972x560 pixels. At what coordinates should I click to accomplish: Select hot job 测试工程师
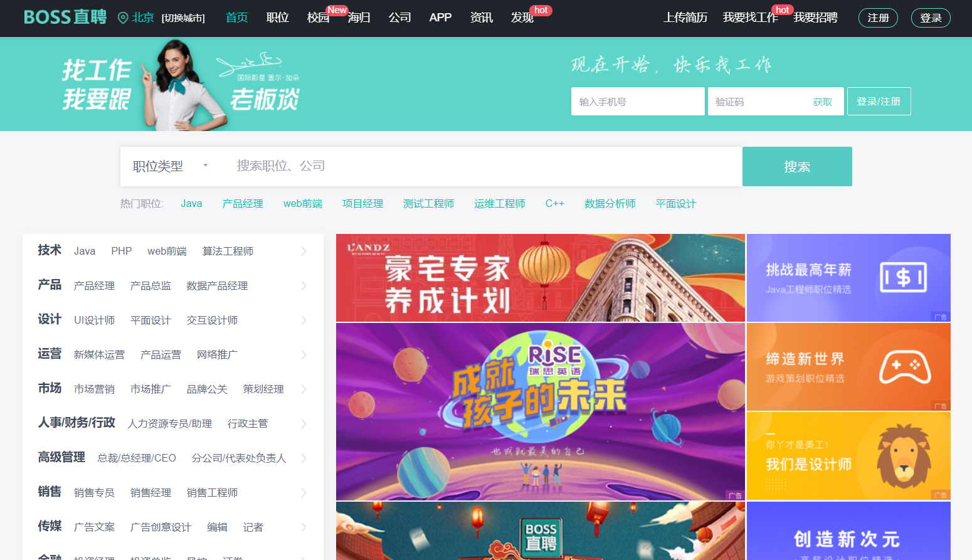tap(428, 204)
